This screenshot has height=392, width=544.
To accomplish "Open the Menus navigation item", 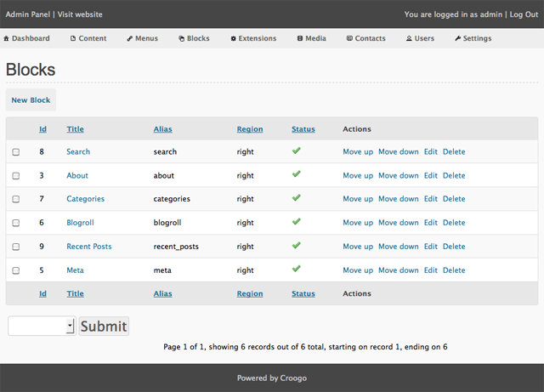I will (143, 38).
